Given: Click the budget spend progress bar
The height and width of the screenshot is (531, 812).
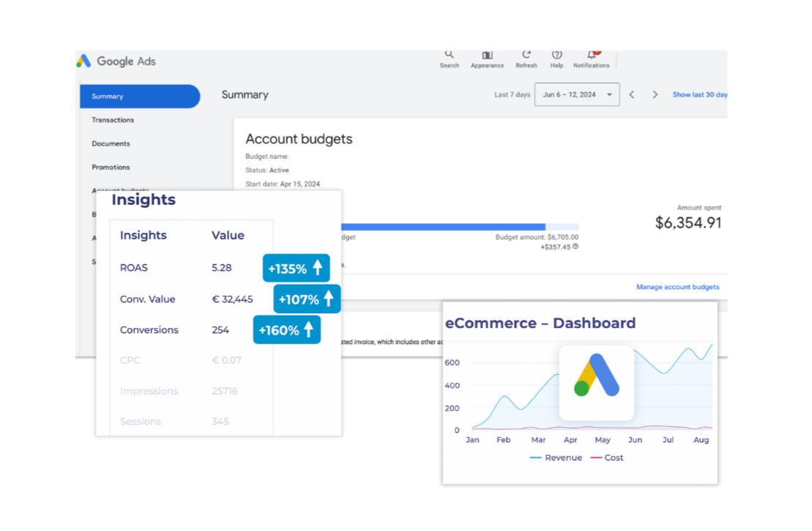Looking at the screenshot, I should [461, 226].
